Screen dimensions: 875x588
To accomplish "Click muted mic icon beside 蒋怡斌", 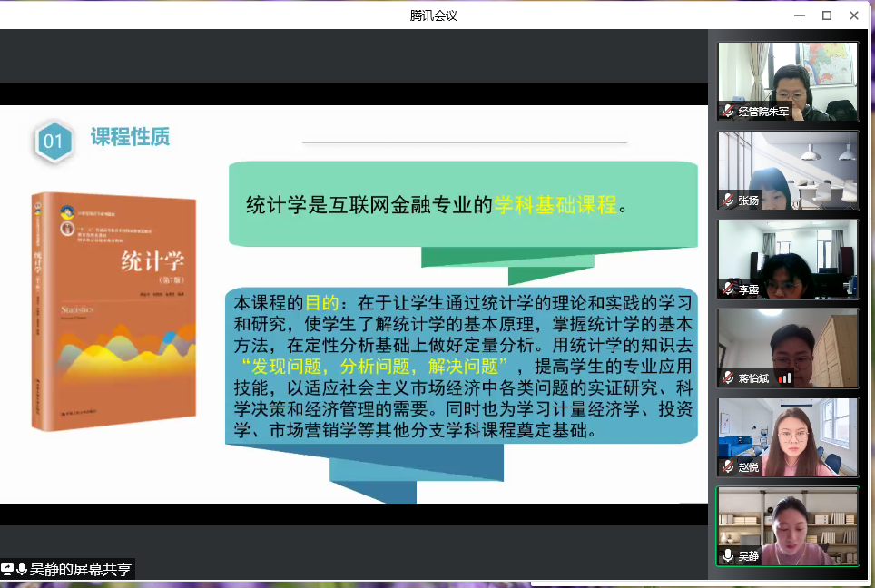I will [728, 377].
